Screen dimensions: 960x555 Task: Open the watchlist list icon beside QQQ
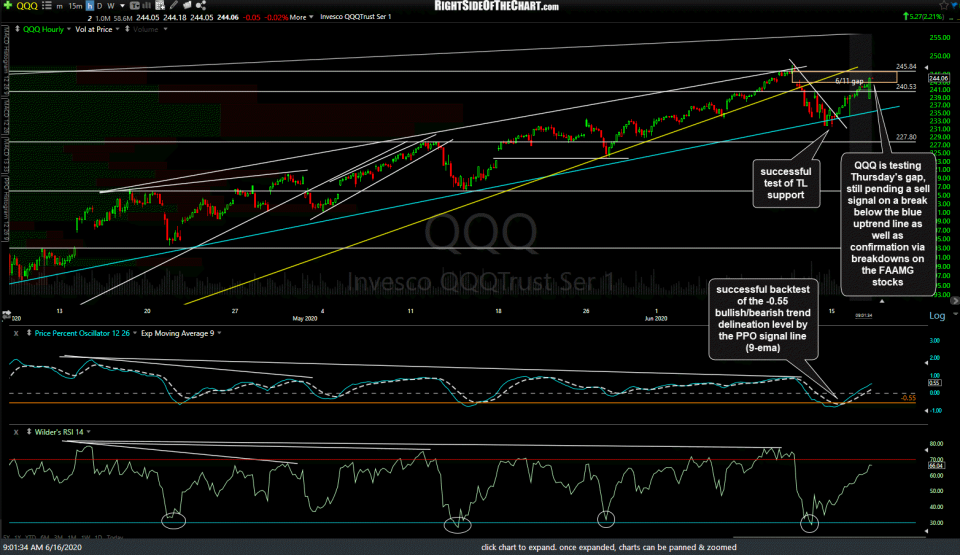(47, 6)
